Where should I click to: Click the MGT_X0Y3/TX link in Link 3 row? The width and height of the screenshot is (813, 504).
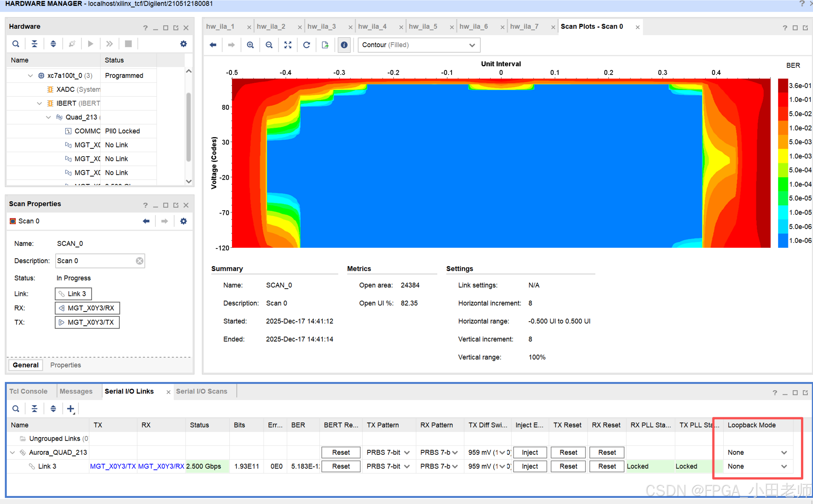coord(113,466)
